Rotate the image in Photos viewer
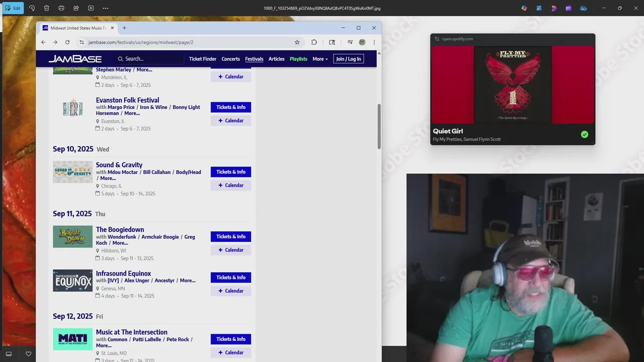 tap(32, 8)
